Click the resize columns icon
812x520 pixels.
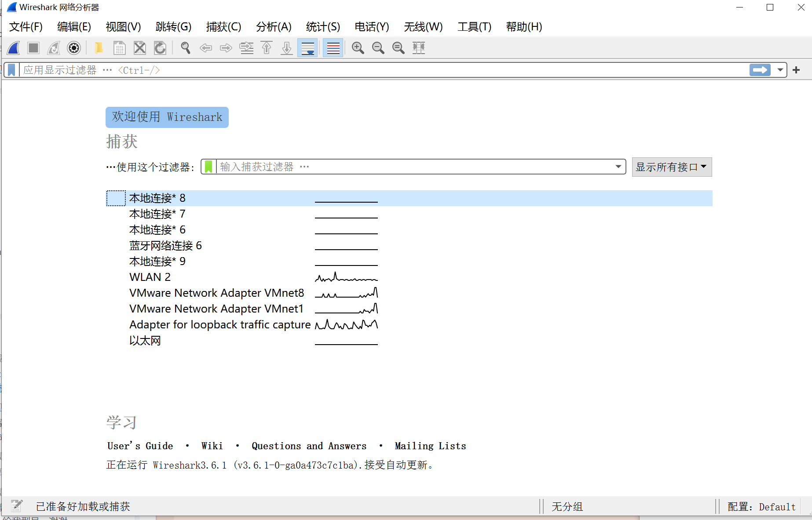[418, 48]
